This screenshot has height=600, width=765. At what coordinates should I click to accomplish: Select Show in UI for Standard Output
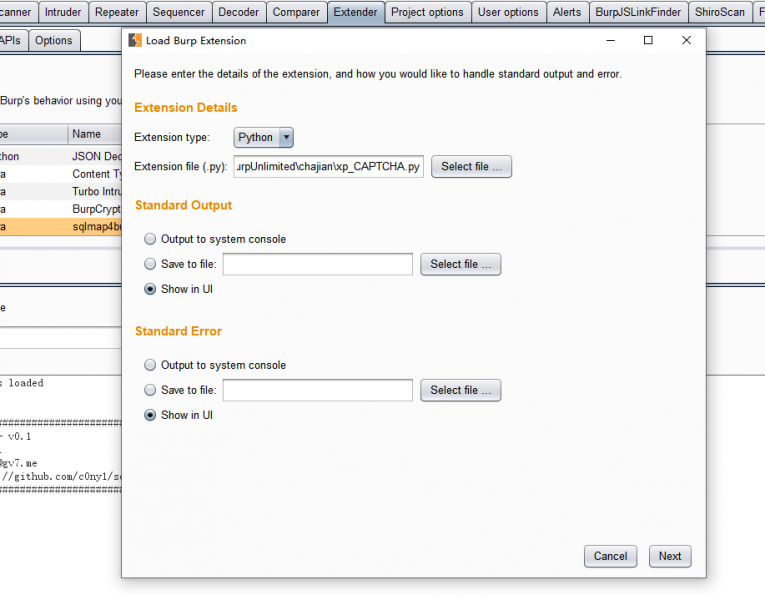(151, 289)
